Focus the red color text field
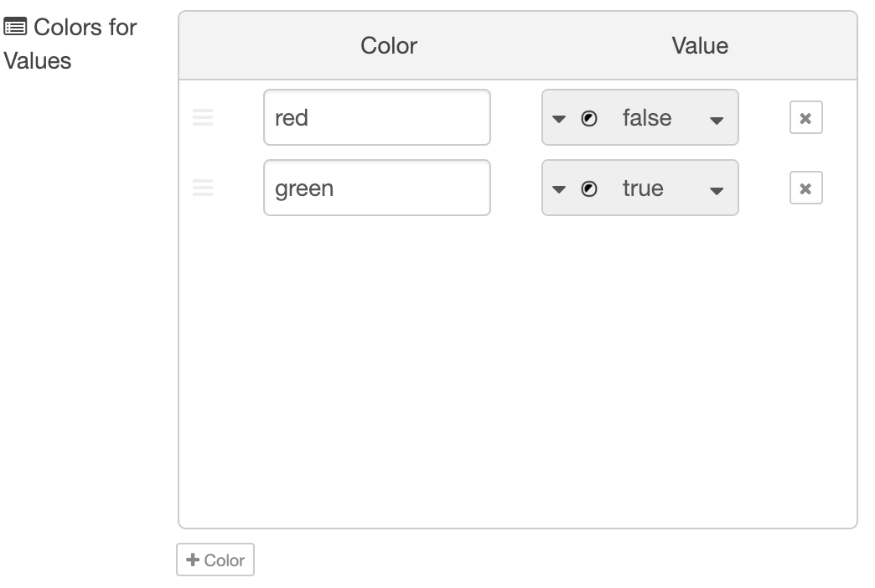 (x=376, y=118)
